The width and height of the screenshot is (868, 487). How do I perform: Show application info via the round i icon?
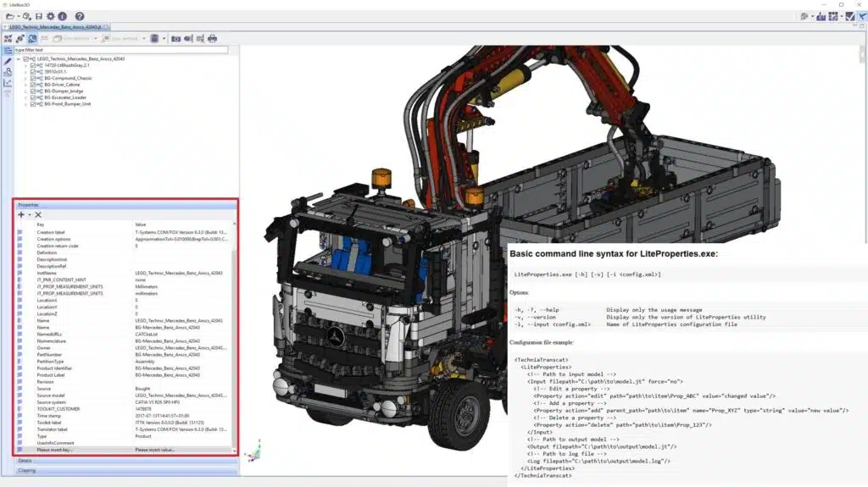click(63, 17)
